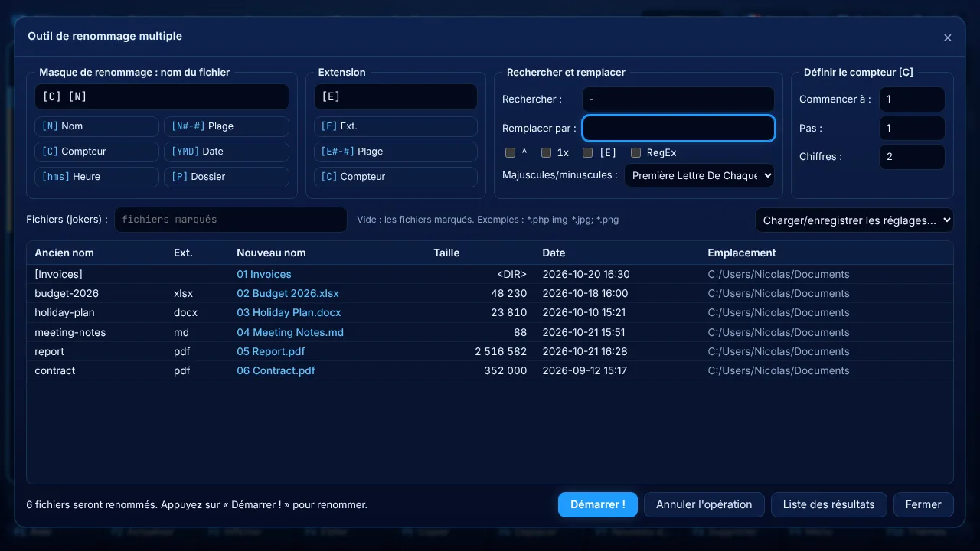Viewport: 980px width, 551px height.
Task: Click the Commencer à counter field
Action: coord(912,99)
